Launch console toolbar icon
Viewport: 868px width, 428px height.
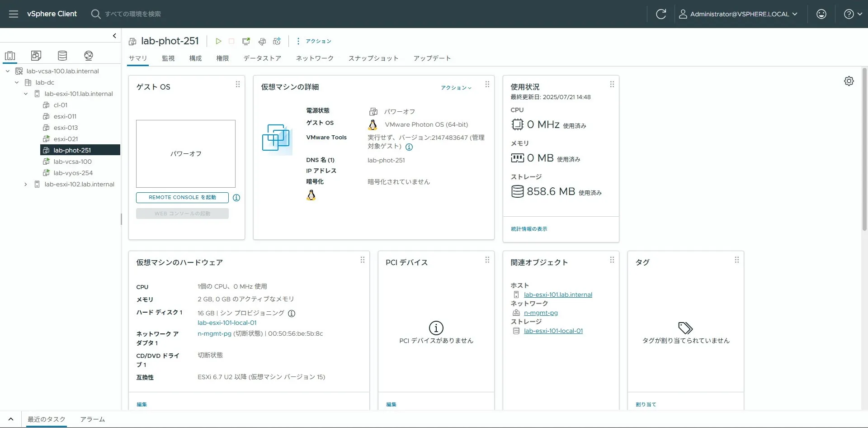(246, 41)
